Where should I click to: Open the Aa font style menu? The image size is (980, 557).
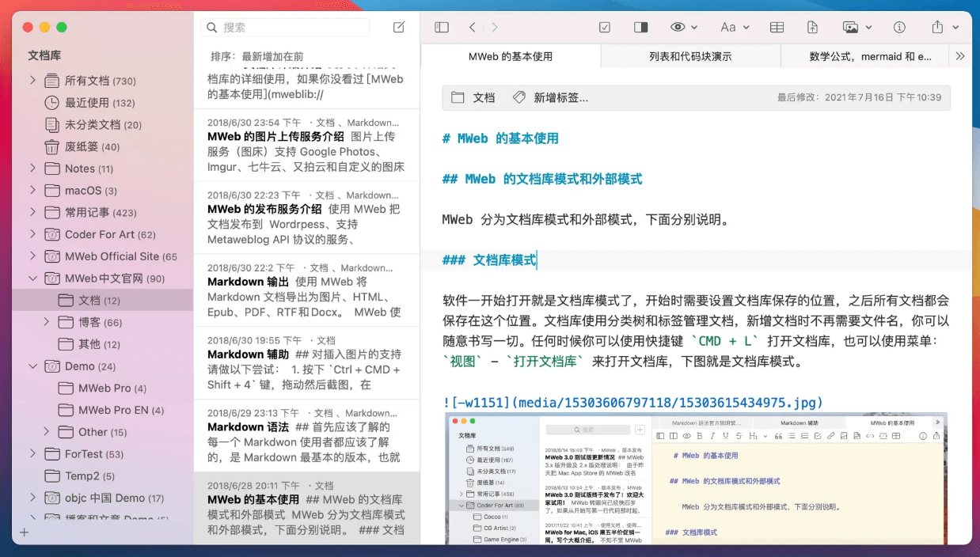(735, 28)
